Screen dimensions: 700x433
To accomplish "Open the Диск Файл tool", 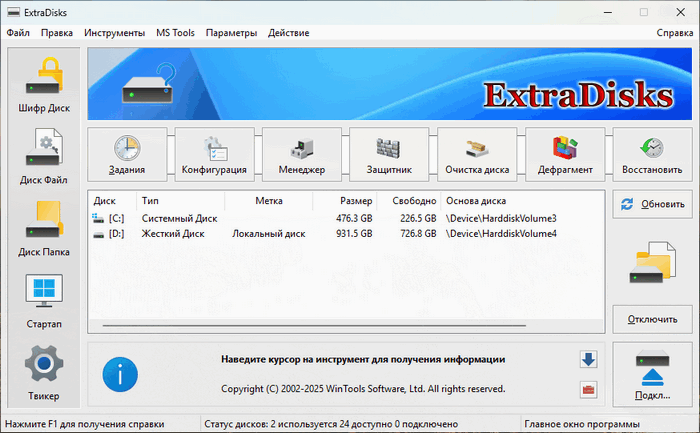I will [44, 157].
